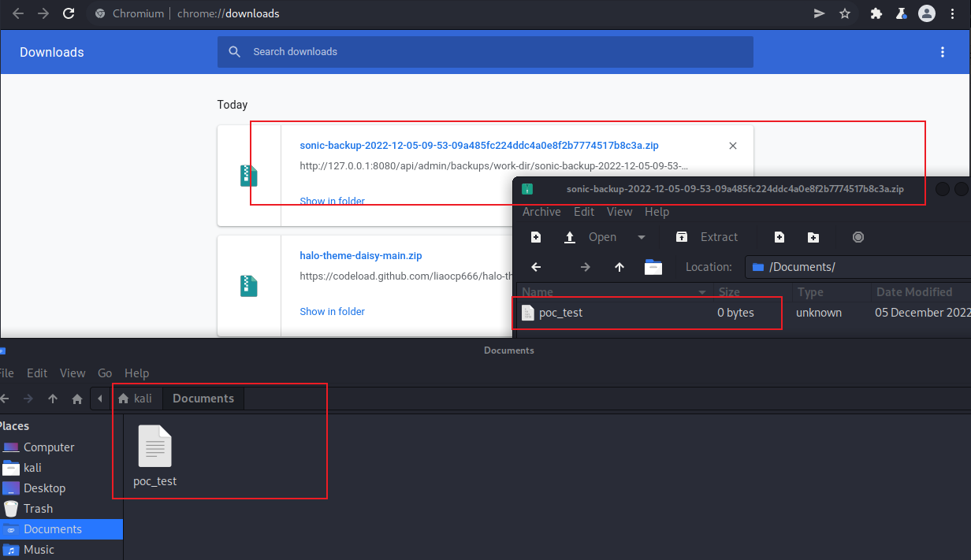Go to home folder in archive manager
This screenshot has width=971, height=560.
coord(653,267)
